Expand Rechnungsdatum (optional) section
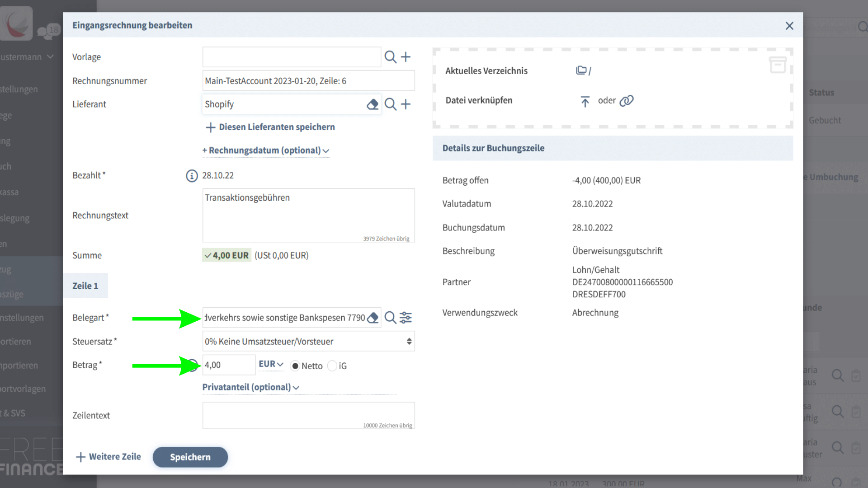 click(x=266, y=150)
